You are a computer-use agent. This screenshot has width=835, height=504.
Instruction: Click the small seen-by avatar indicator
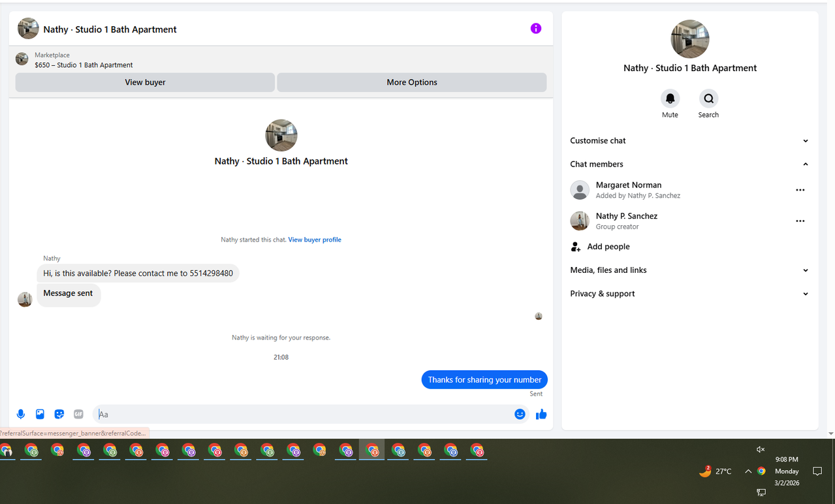point(539,316)
